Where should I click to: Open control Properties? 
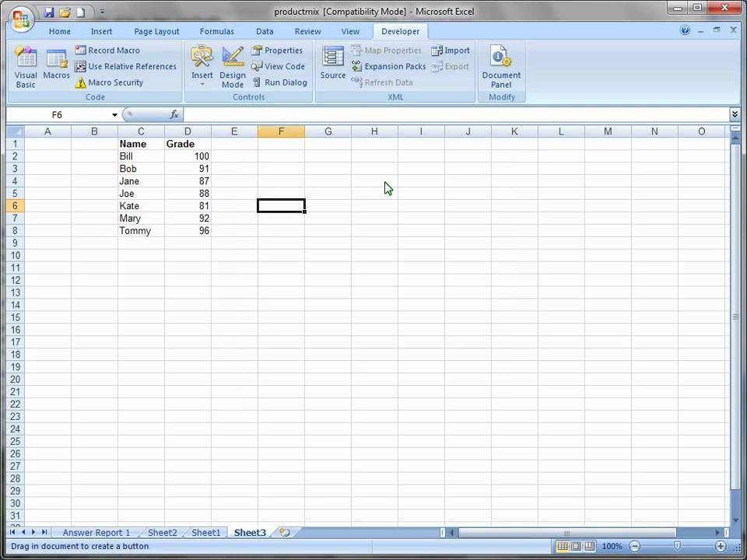[277, 50]
